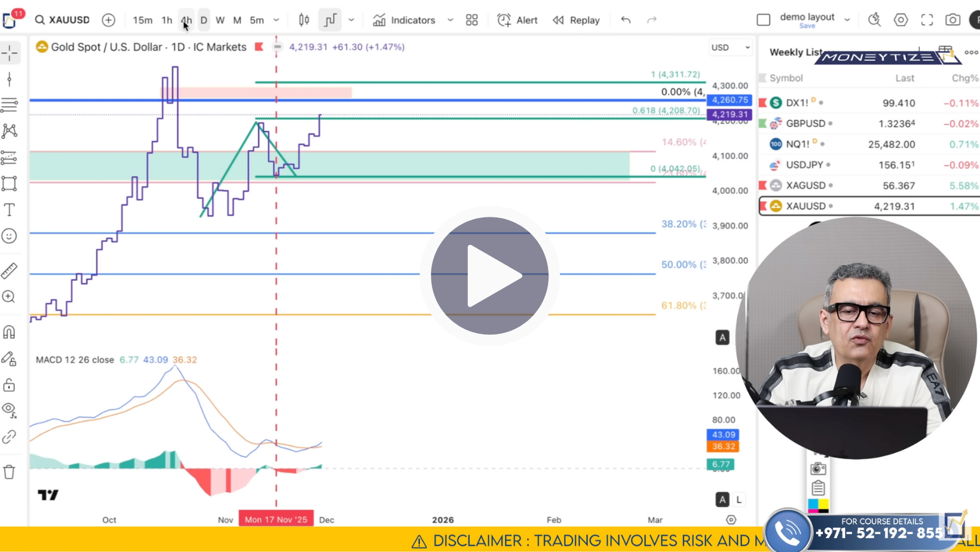The height and width of the screenshot is (552, 980).
Task: Toggle magnet mode in the left toolbar
Action: 10,332
